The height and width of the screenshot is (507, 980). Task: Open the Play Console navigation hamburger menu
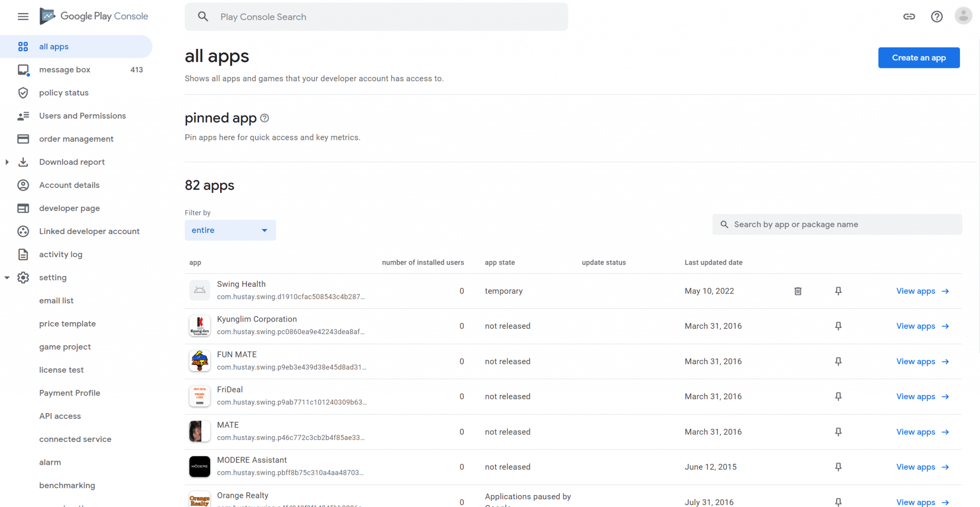tap(23, 16)
